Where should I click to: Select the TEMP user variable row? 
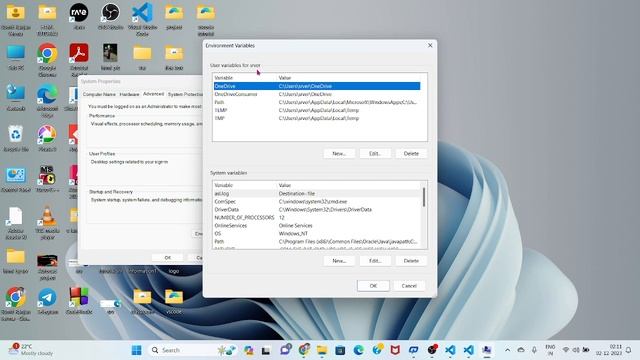pos(317,110)
